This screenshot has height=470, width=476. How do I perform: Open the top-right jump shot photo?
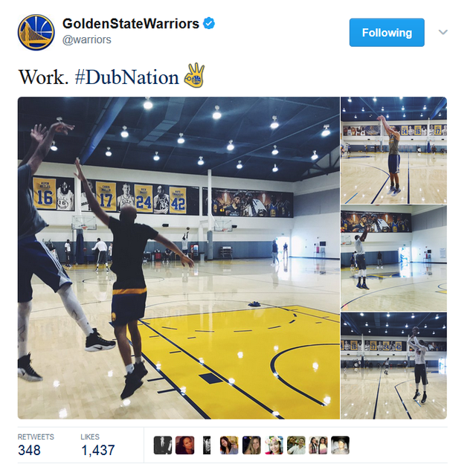(x=393, y=150)
